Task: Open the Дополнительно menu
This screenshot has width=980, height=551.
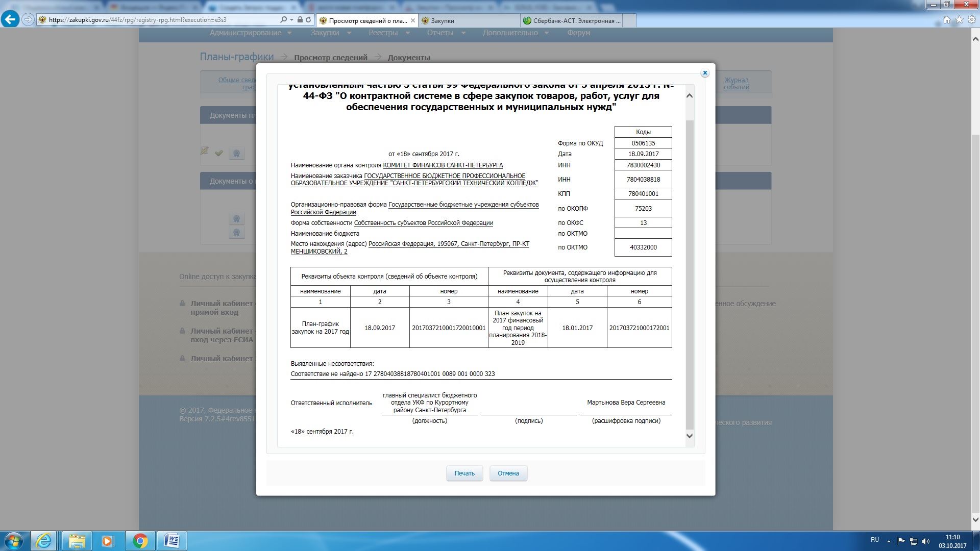Action: (x=516, y=33)
